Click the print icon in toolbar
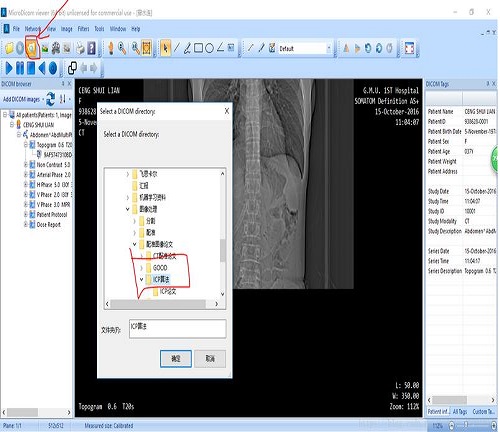The image size is (500, 432). click(x=80, y=49)
